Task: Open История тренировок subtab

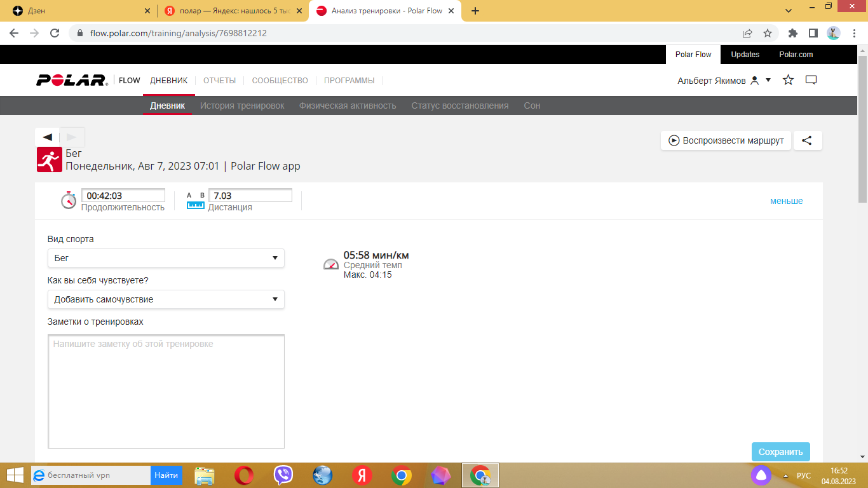Action: [x=242, y=105]
